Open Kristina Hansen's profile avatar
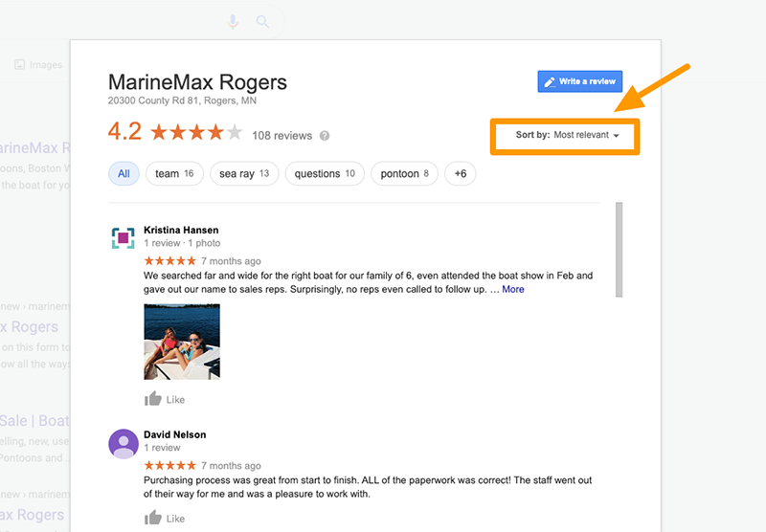766x532 pixels. pos(124,237)
